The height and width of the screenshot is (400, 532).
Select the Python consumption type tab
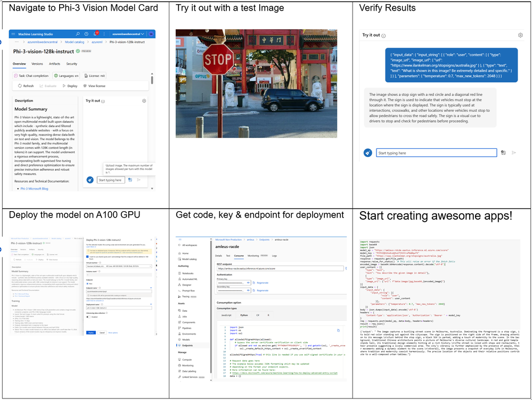coord(244,315)
